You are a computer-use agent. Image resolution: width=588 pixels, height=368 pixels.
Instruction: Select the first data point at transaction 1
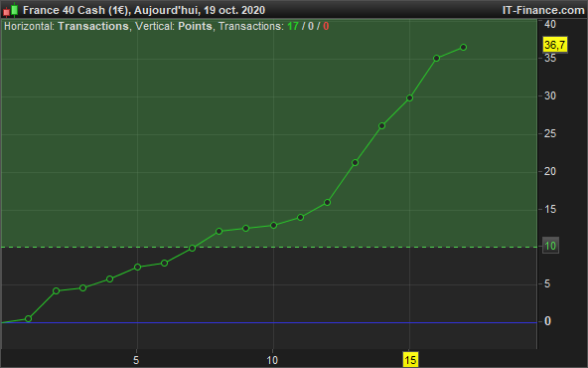tap(28, 319)
